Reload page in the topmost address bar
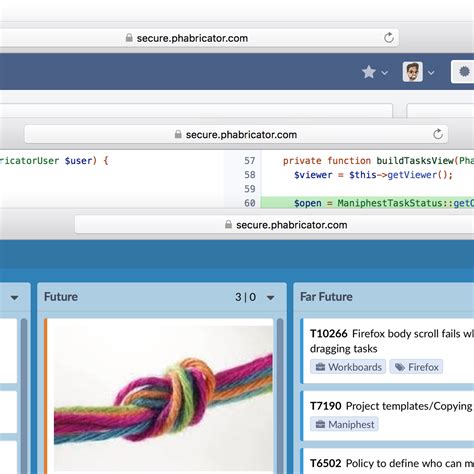 point(389,38)
